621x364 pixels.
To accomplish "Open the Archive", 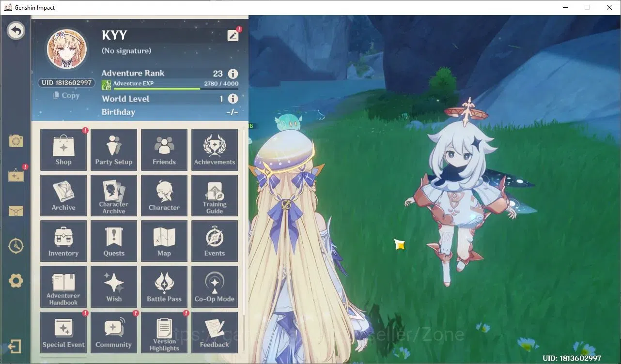I will (63, 195).
